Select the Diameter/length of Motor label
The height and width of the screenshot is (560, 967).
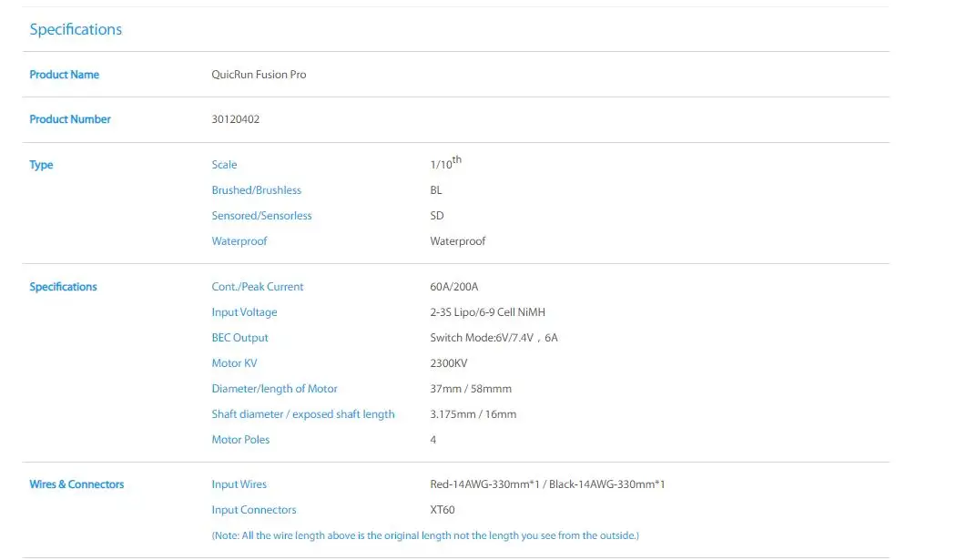coord(274,389)
